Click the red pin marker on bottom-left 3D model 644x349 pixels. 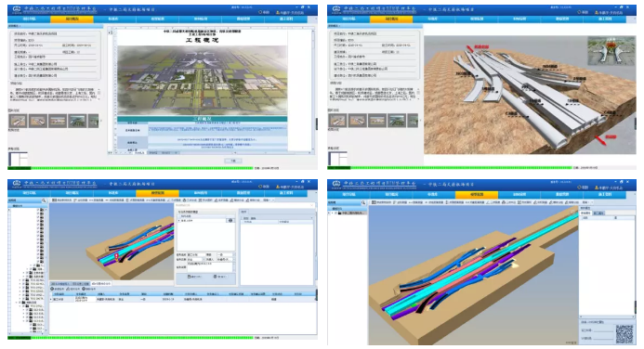point(117,257)
